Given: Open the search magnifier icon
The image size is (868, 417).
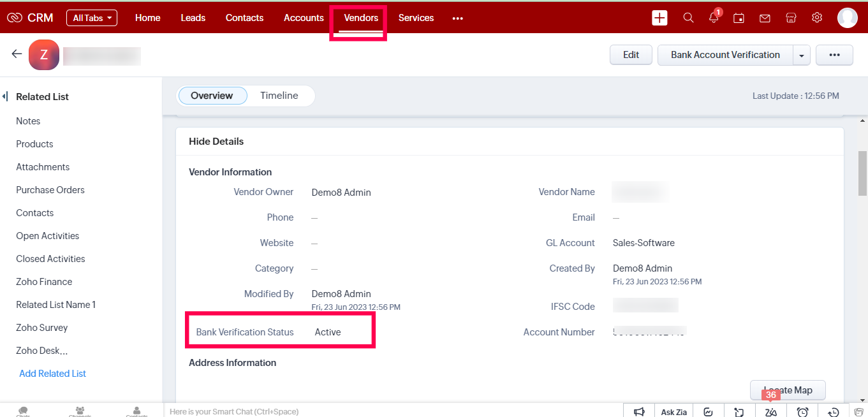Looking at the screenshot, I should (688, 18).
